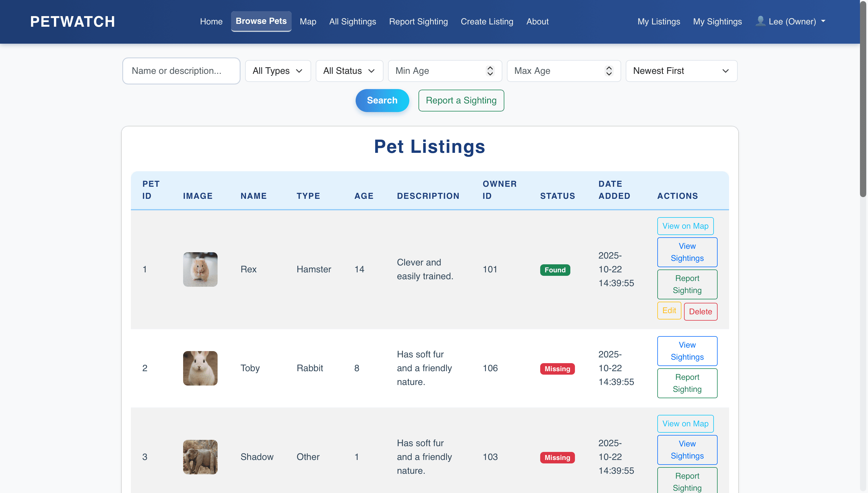Switch to the Browse Pets tab
The width and height of the screenshot is (868, 493).
point(261,21)
